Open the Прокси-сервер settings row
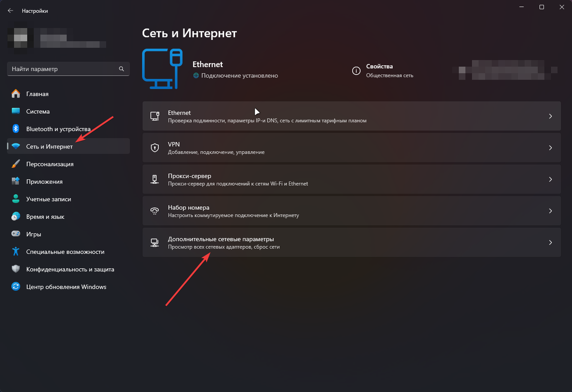 (x=352, y=180)
